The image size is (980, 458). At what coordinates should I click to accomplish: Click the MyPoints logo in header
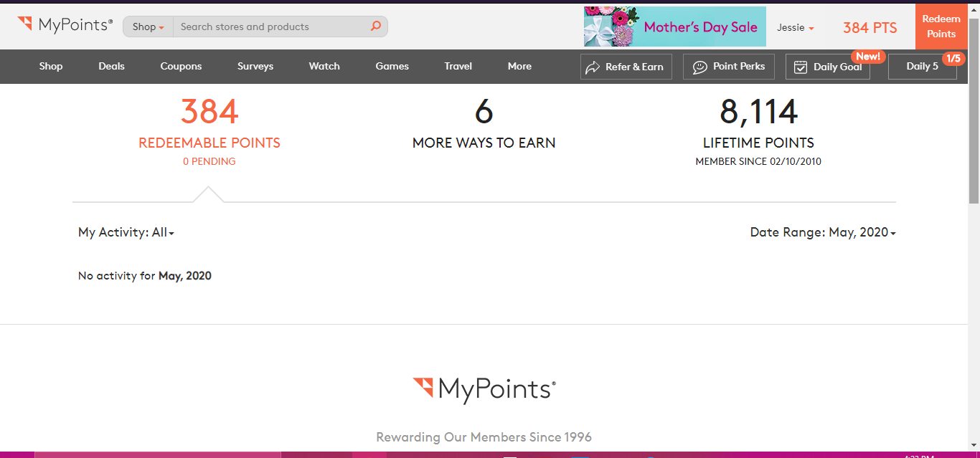pyautogui.click(x=65, y=26)
